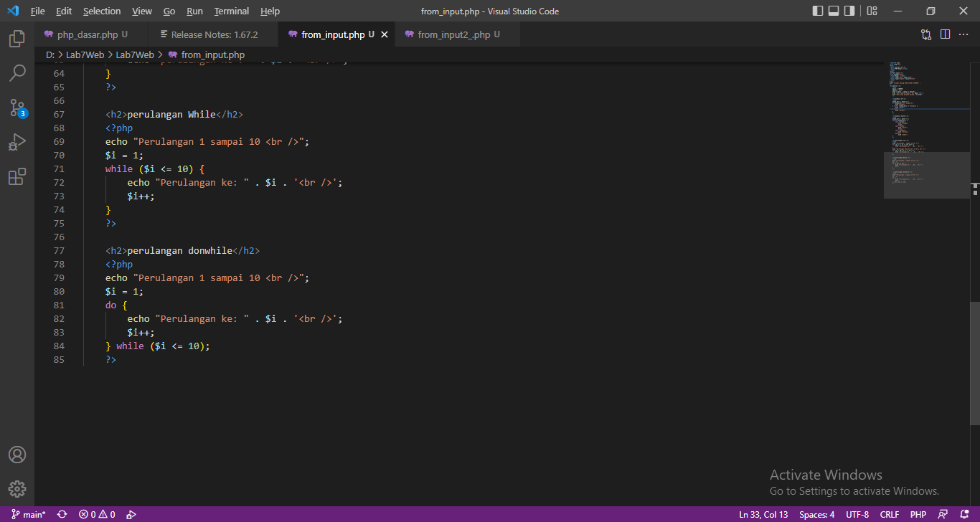Open the Search view in activity bar

click(17, 72)
